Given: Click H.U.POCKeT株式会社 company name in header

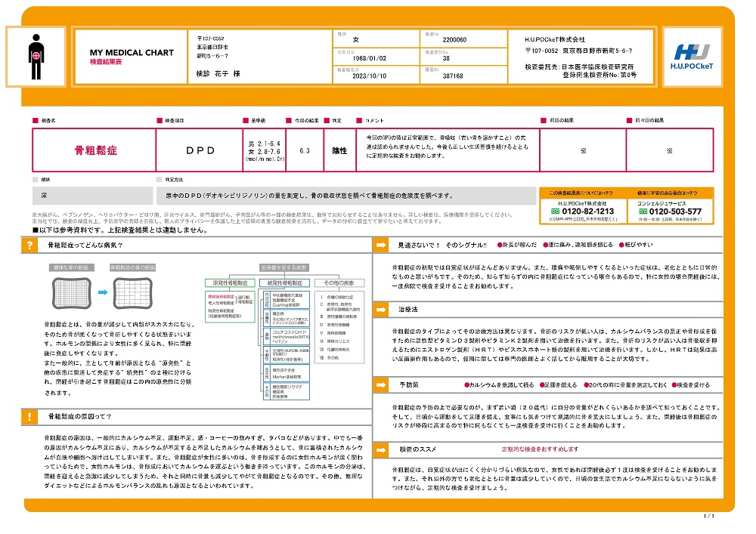Looking at the screenshot, I should click(555, 39).
